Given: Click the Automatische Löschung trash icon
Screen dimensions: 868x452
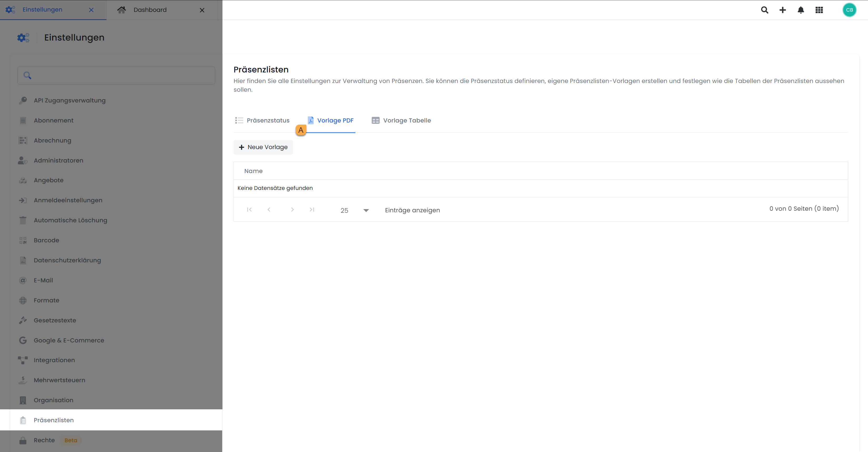Looking at the screenshot, I should tap(23, 220).
